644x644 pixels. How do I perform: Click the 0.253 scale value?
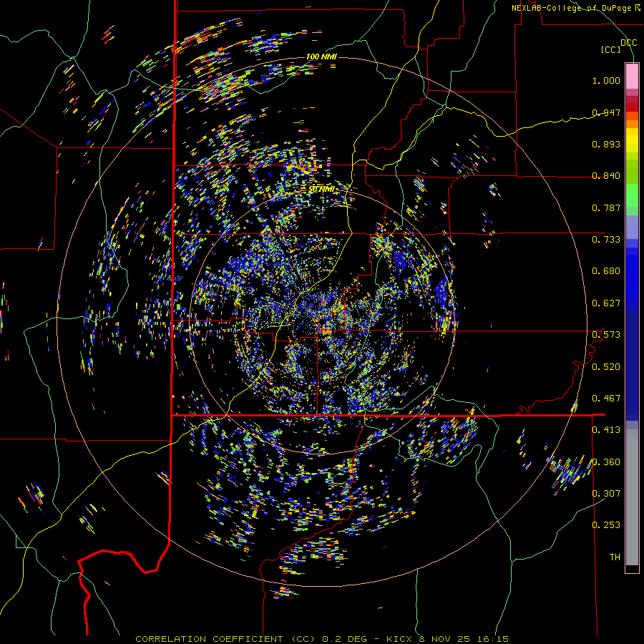(x=606, y=525)
